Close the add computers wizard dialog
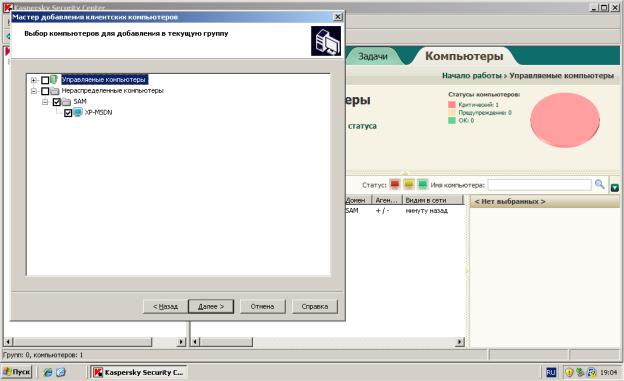Image resolution: width=624 pixels, height=381 pixels. point(337,17)
